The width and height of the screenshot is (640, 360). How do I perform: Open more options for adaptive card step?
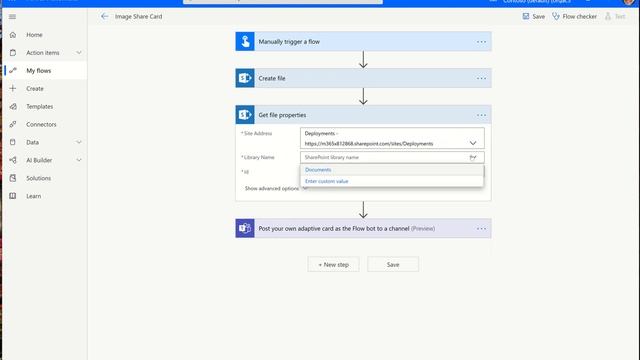tap(481, 229)
